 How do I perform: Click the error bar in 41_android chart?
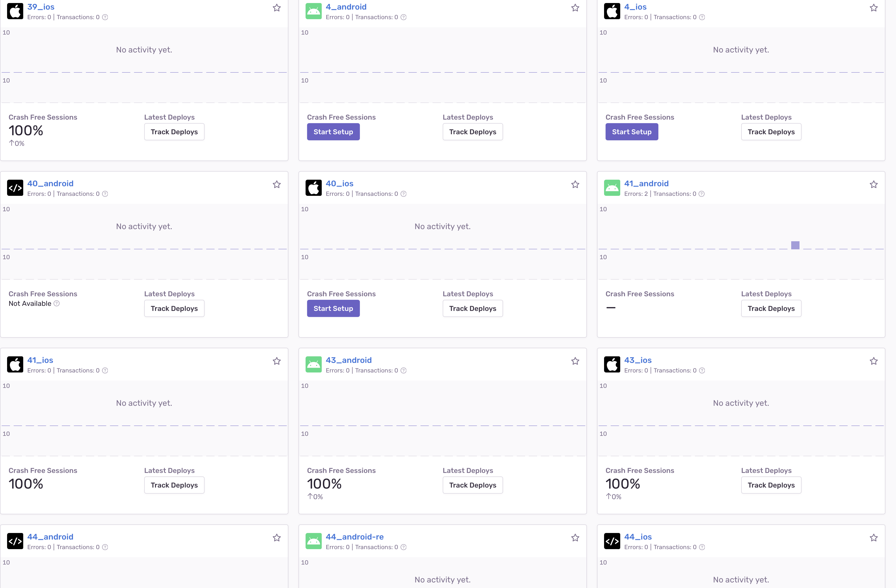[x=795, y=245]
